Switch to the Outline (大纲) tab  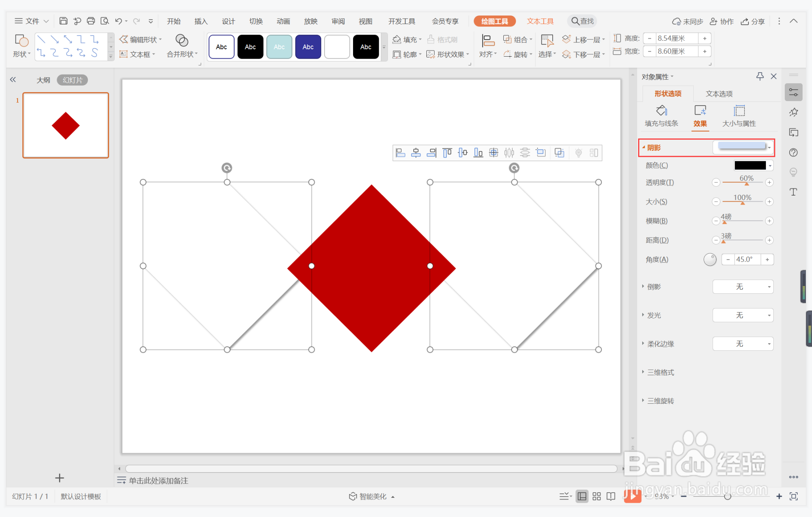click(x=43, y=80)
